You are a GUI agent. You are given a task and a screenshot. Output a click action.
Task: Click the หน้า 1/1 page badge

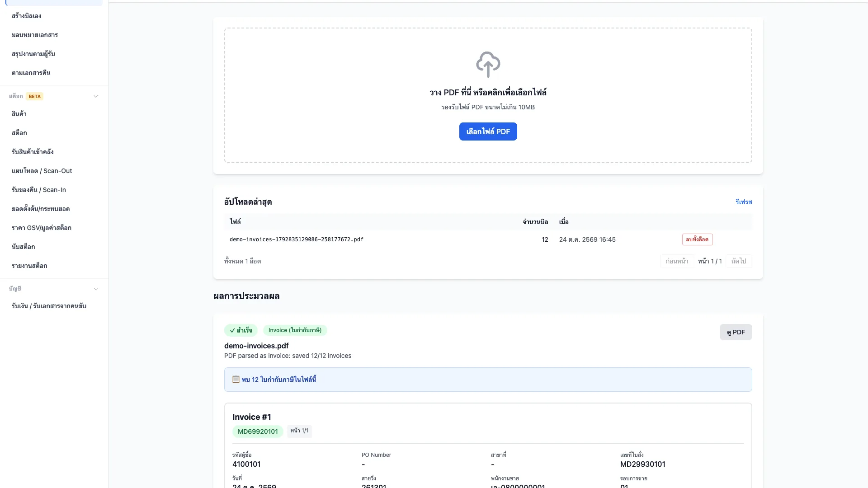coord(299,431)
